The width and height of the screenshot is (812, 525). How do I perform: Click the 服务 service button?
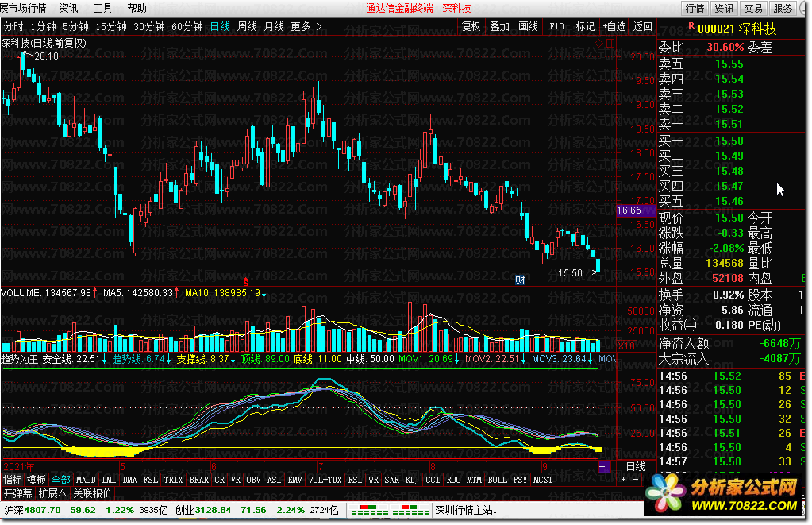click(x=783, y=8)
